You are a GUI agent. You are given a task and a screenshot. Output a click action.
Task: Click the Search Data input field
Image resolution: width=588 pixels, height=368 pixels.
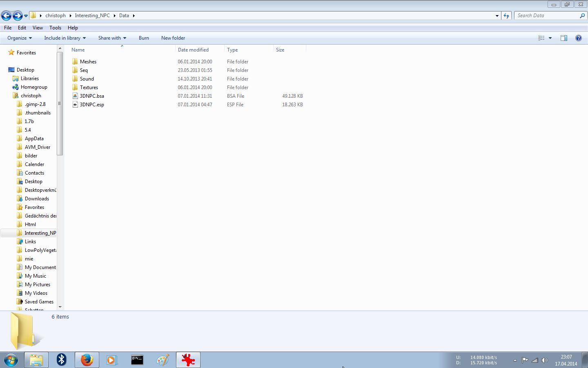(x=547, y=16)
